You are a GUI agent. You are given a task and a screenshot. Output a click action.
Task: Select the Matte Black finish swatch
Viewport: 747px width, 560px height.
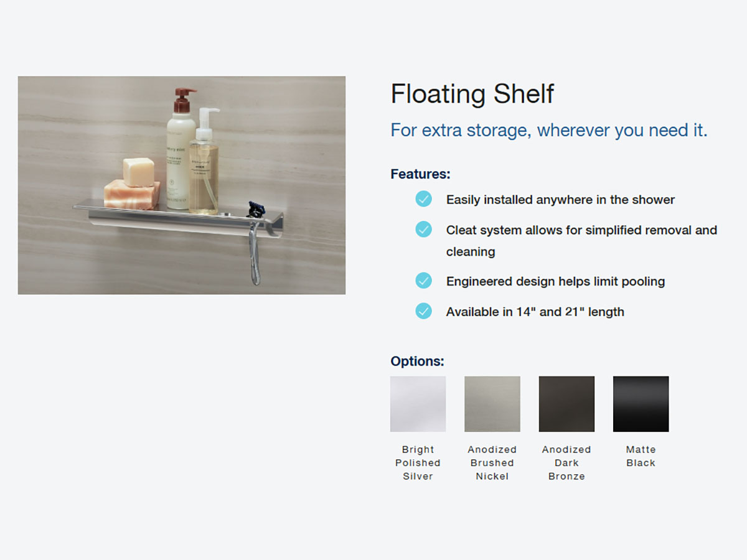click(641, 404)
